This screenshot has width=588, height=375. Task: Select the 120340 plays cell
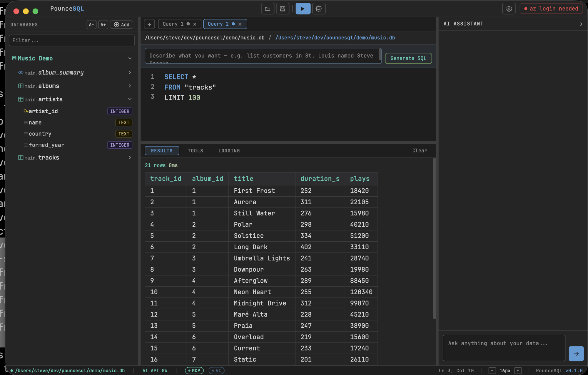point(361,292)
